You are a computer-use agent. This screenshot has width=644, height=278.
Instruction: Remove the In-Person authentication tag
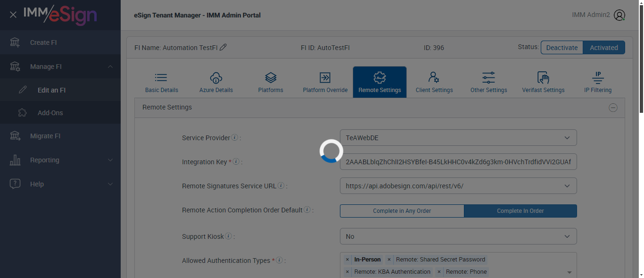pyautogui.click(x=347, y=260)
